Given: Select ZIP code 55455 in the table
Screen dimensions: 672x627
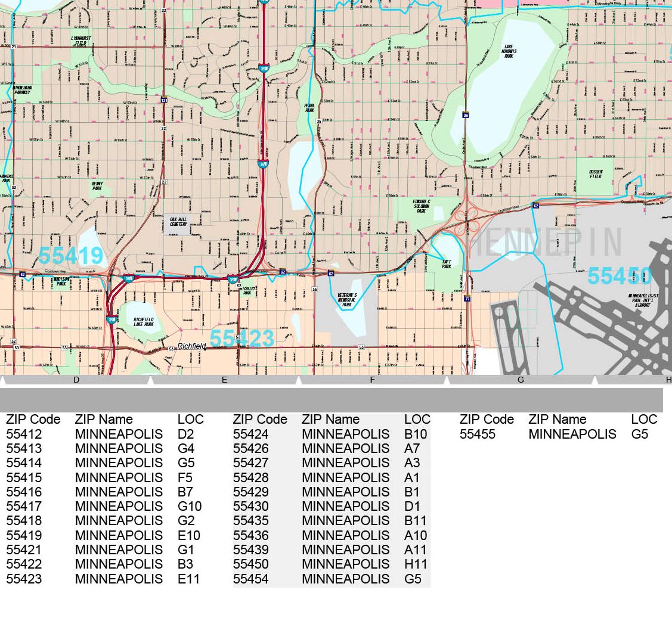Looking at the screenshot, I should click(x=478, y=434).
